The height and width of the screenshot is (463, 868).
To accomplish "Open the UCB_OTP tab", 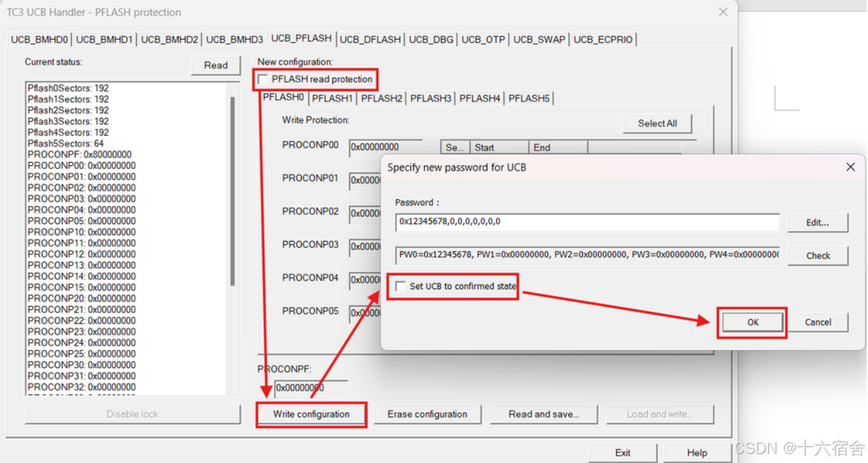I will tap(483, 39).
